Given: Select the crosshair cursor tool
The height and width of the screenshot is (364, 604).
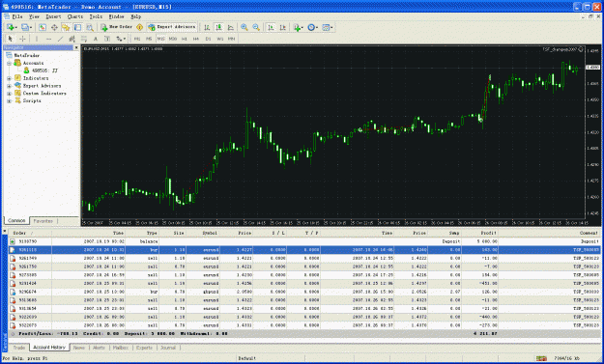Looking at the screenshot, I should pos(23,39).
